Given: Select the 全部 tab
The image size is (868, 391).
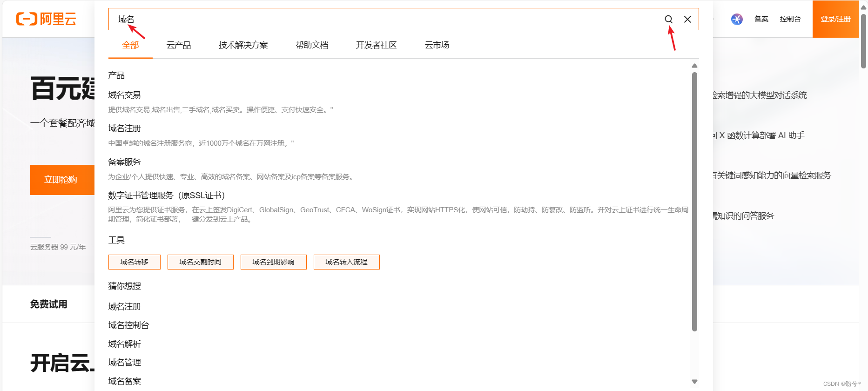Looking at the screenshot, I should coord(130,45).
